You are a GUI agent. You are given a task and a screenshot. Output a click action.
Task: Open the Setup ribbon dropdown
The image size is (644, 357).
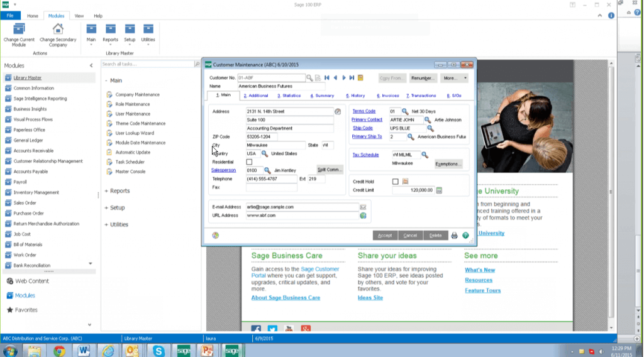click(130, 40)
